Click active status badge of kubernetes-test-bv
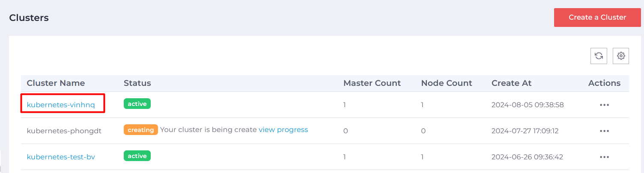Screen dimensions: 644x173 [137, 156]
